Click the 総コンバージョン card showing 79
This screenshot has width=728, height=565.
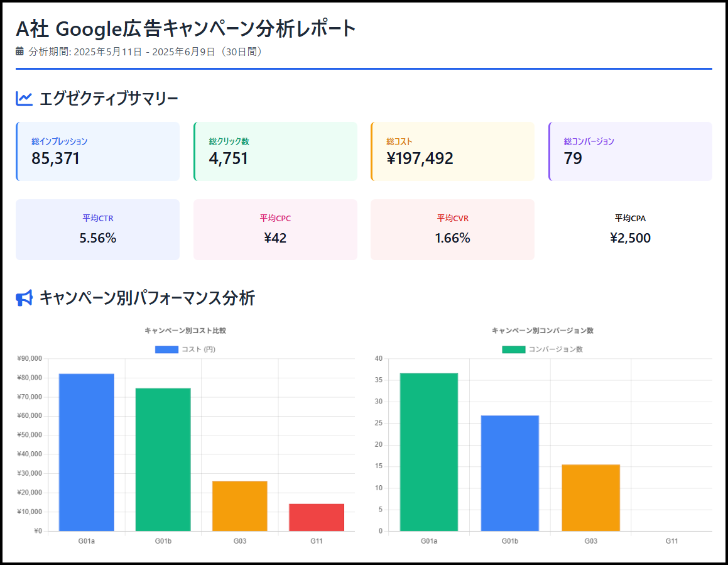pyautogui.click(x=630, y=151)
